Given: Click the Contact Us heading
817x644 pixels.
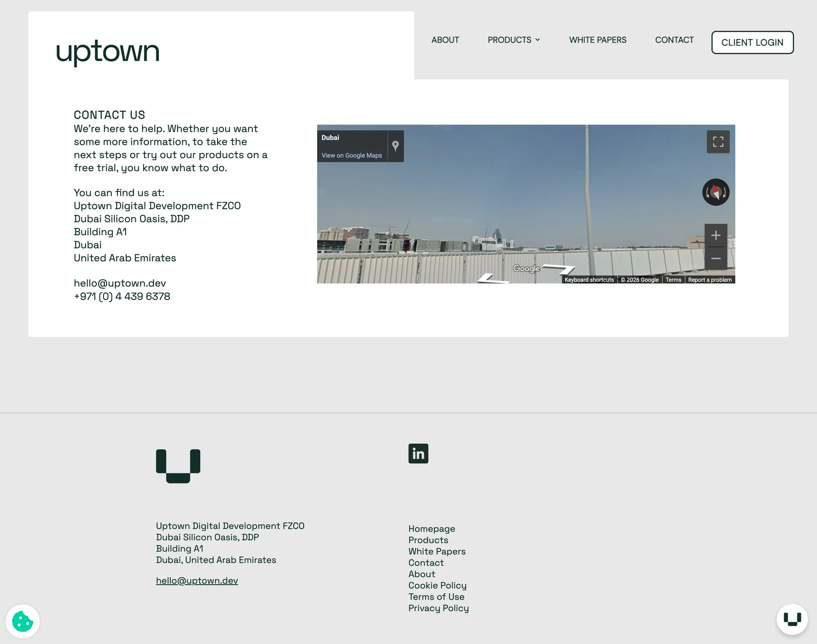Looking at the screenshot, I should 109,115.
